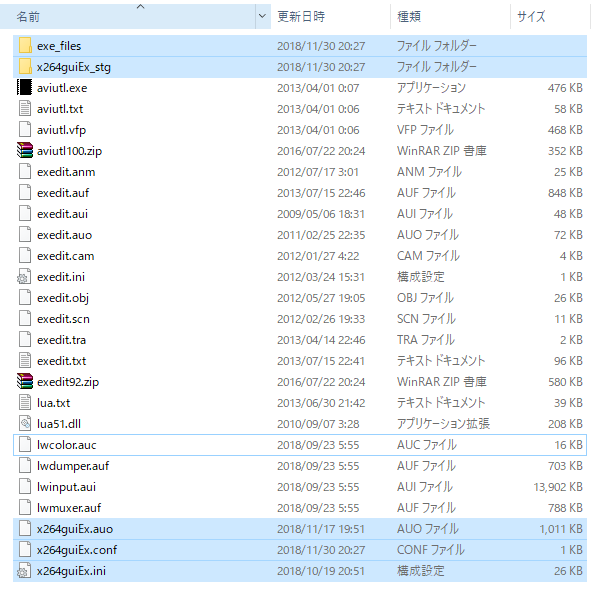Select the file name exedit.txt
The image size is (610, 589).
pos(61,361)
